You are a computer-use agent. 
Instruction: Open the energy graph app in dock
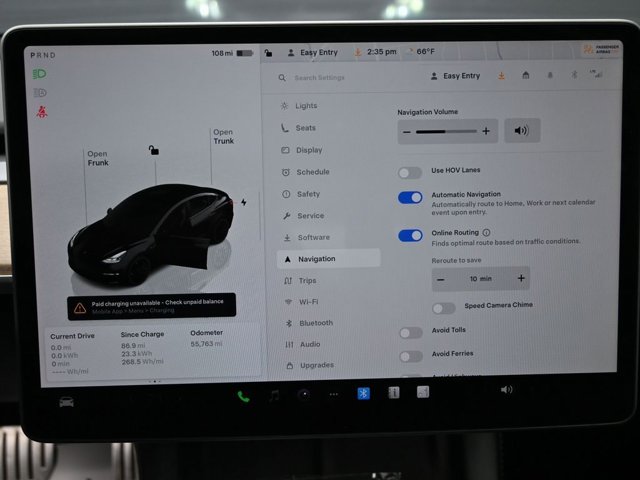point(423,392)
